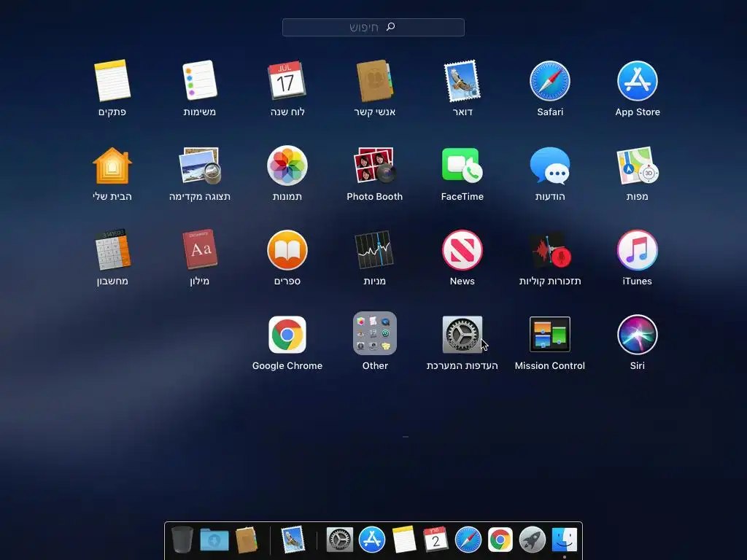This screenshot has height=560, width=747.
Task: Click Chrome icon in the Dock
Action: (x=500, y=540)
